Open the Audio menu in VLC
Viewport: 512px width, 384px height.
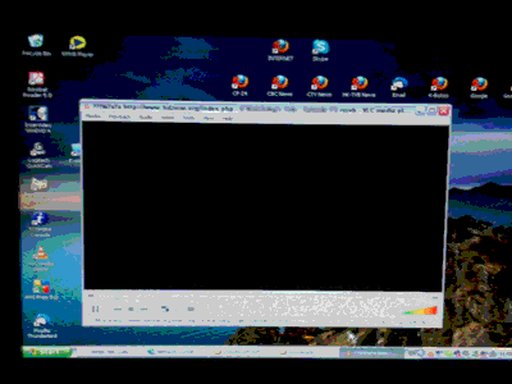tap(146, 117)
